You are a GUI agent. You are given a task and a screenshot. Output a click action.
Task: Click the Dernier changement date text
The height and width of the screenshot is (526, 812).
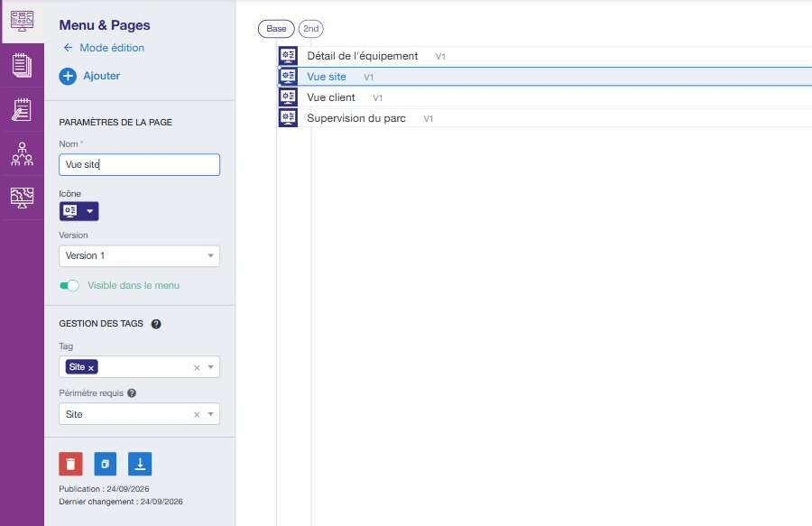click(121, 501)
